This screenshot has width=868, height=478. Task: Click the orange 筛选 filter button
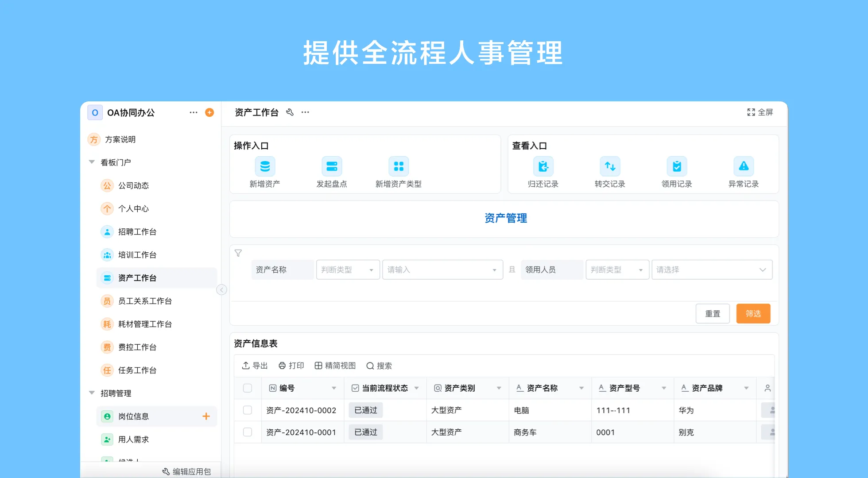coord(753,313)
